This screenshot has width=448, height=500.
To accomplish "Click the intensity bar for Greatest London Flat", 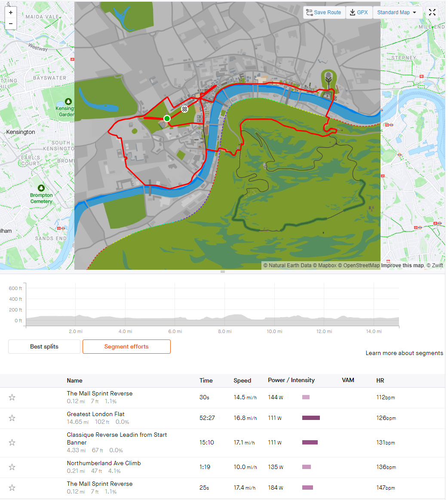I will pos(311,418).
